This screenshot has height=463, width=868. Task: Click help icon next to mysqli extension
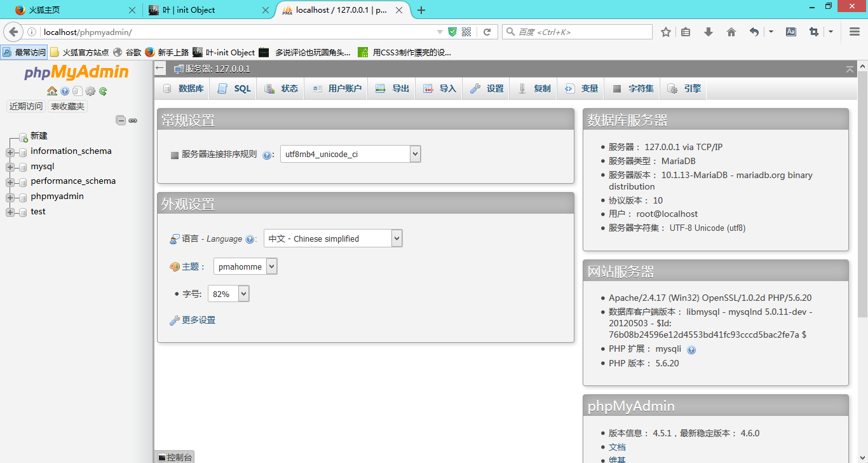691,349
